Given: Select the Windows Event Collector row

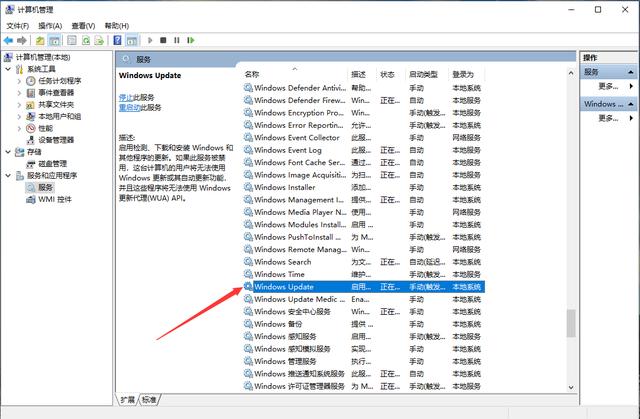Looking at the screenshot, I should coord(364,137).
